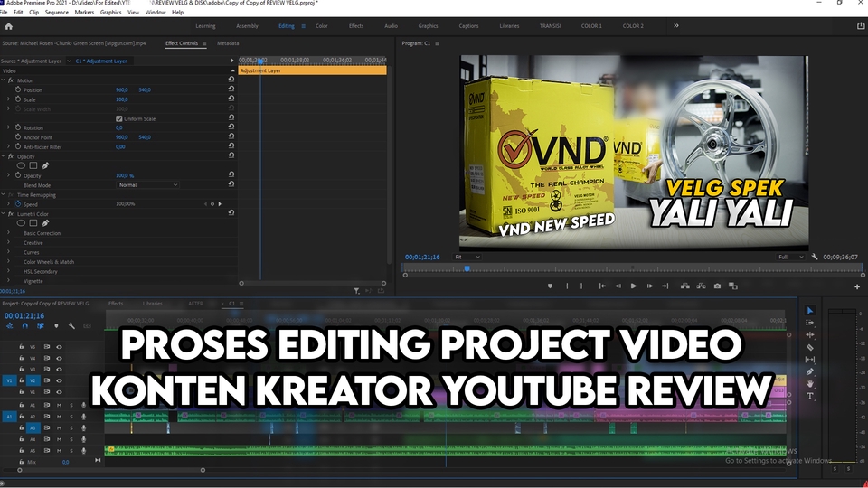Create ellipse mask under Opacity
868x488 pixels.
(21, 165)
